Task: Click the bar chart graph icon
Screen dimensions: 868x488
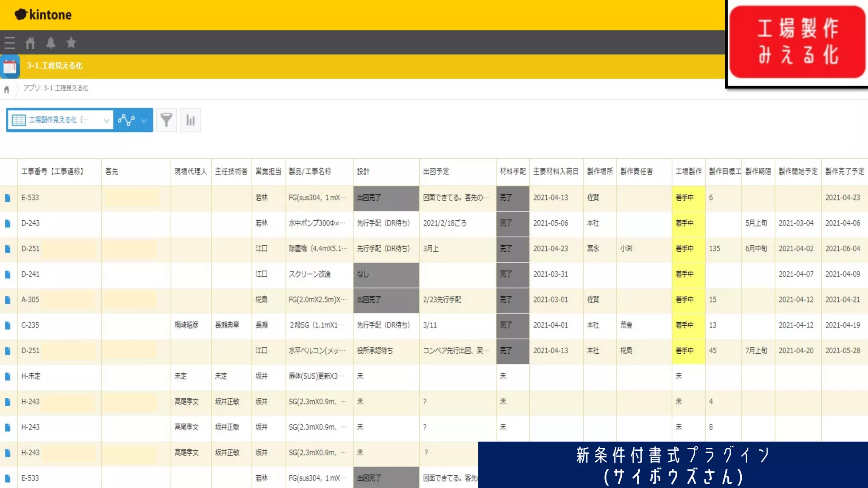Action: [190, 120]
